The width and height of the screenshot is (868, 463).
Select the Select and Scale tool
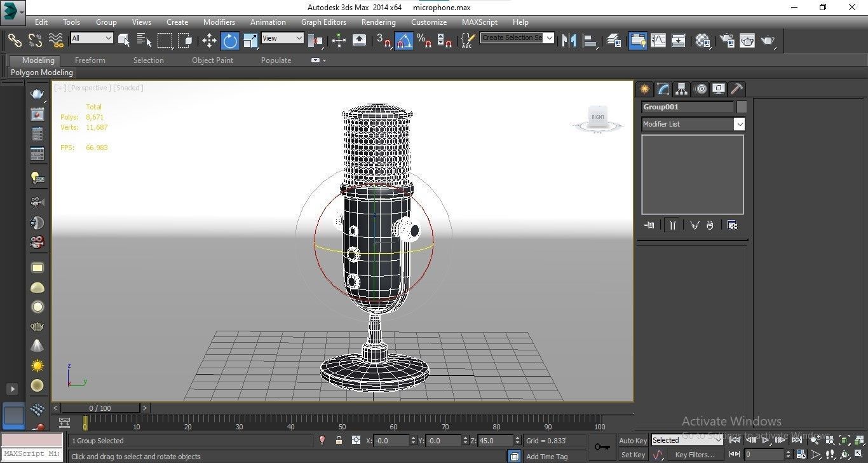(x=251, y=41)
